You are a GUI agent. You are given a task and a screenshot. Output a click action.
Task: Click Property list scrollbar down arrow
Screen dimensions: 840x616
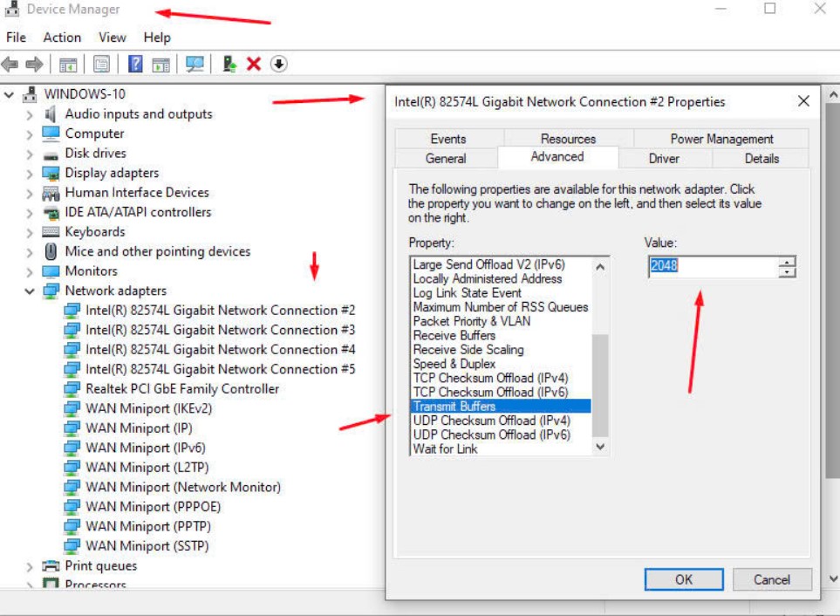(x=600, y=446)
